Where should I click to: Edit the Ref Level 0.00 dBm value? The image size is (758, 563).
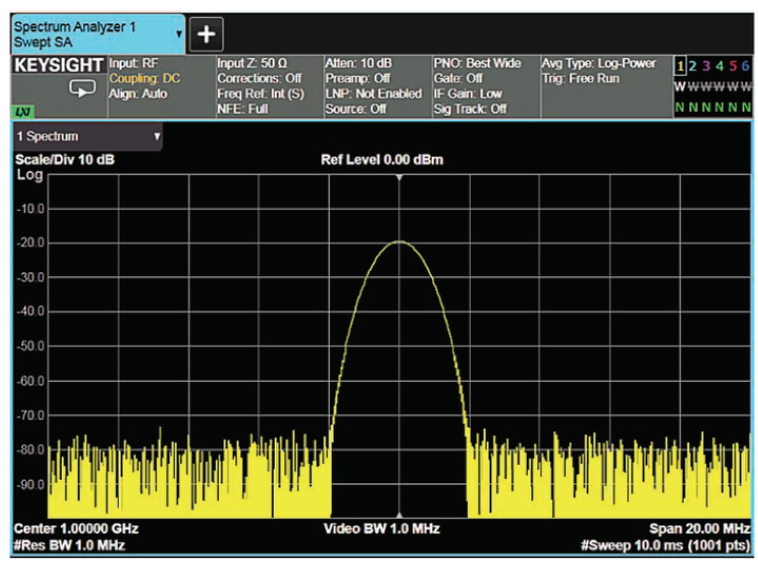tap(381, 160)
